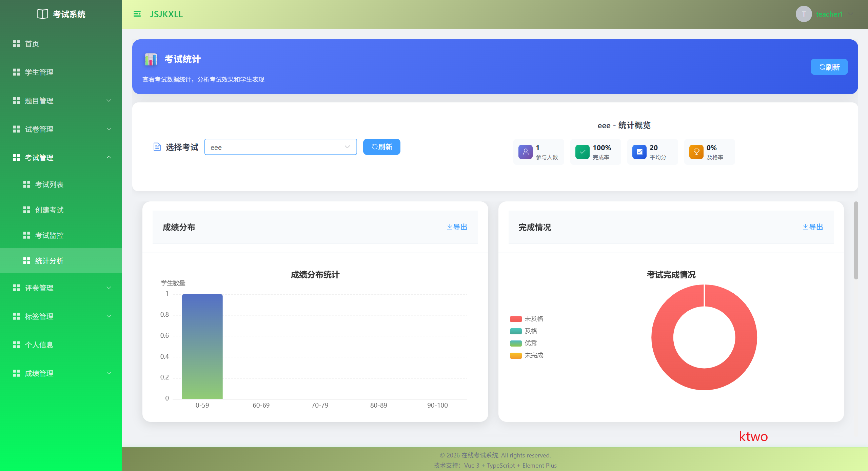Go to 学生管理 in the sidebar
868x471 pixels.
(39, 72)
